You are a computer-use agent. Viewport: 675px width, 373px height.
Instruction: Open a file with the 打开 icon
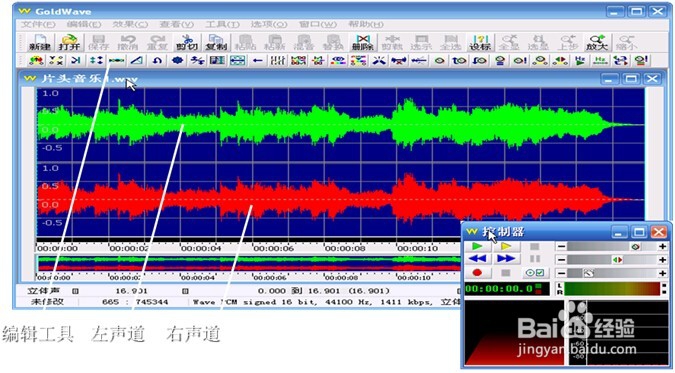click(69, 42)
